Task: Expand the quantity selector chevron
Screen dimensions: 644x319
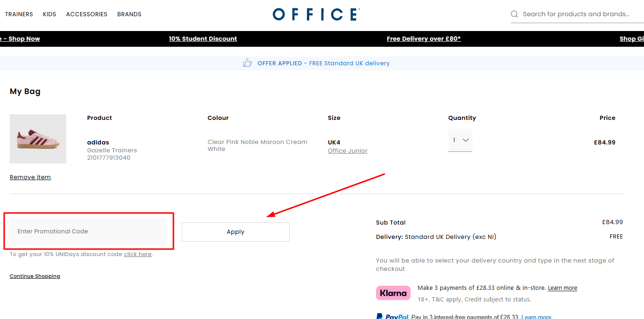Action: click(465, 140)
